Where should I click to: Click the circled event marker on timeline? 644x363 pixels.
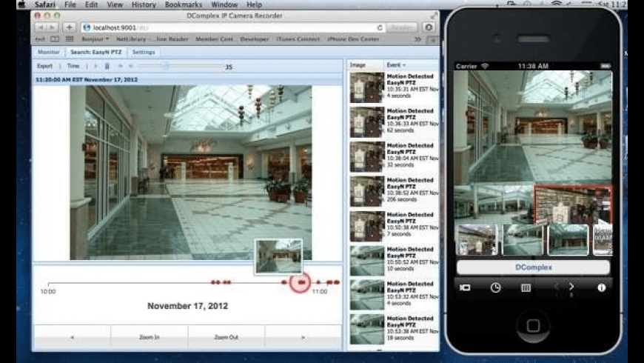tap(300, 282)
